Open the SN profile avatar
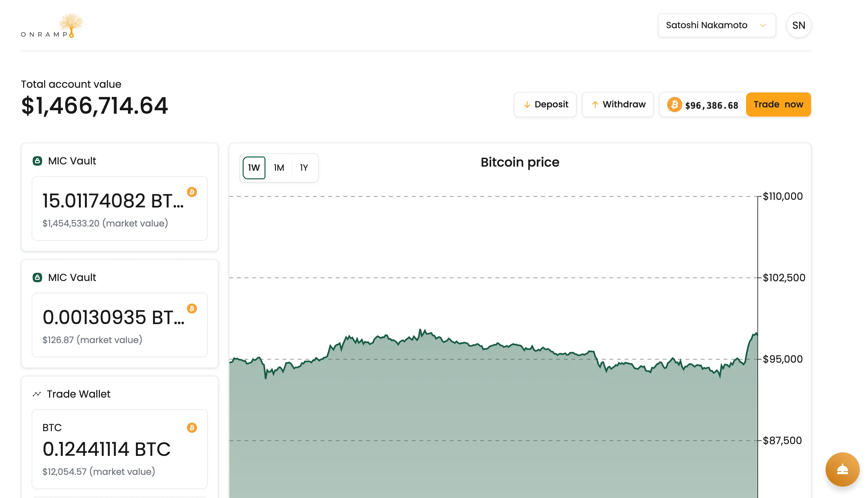The height and width of the screenshot is (498, 868). pyautogui.click(x=799, y=25)
